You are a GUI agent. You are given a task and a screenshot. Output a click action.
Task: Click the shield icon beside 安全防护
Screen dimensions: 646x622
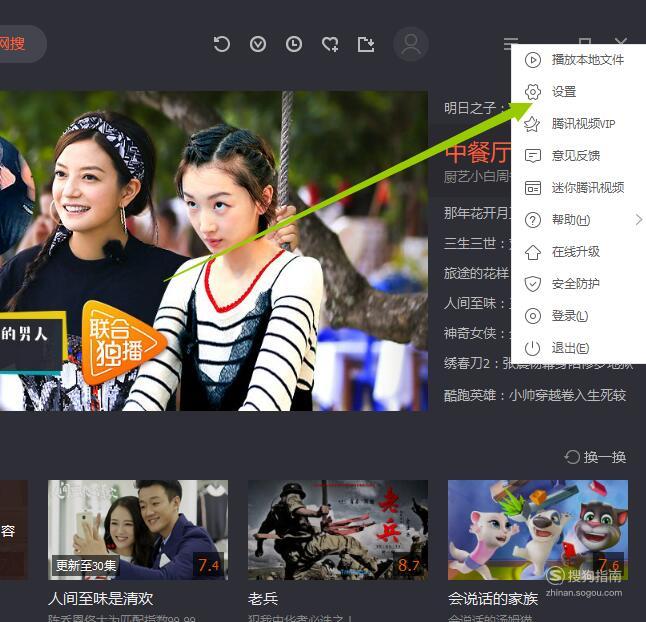(x=533, y=284)
